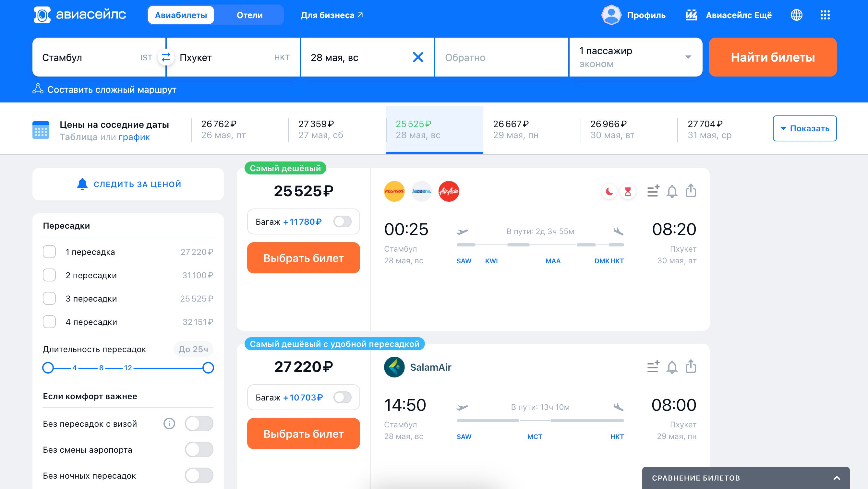Image resolution: width=868 pixels, height=489 pixels.
Task: Enable Без смены аэропорта toggle
Action: click(x=199, y=449)
